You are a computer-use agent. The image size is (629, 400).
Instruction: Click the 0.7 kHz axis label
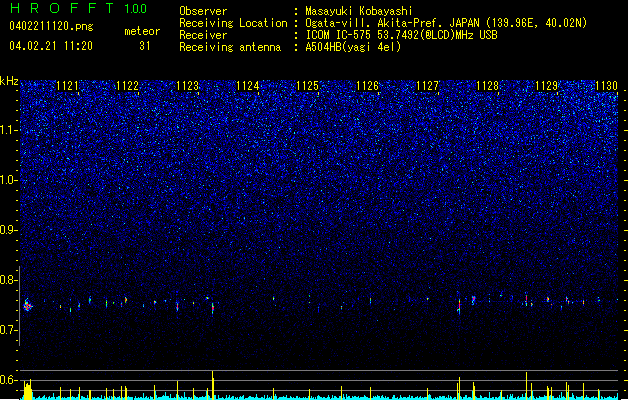[x=8, y=330]
